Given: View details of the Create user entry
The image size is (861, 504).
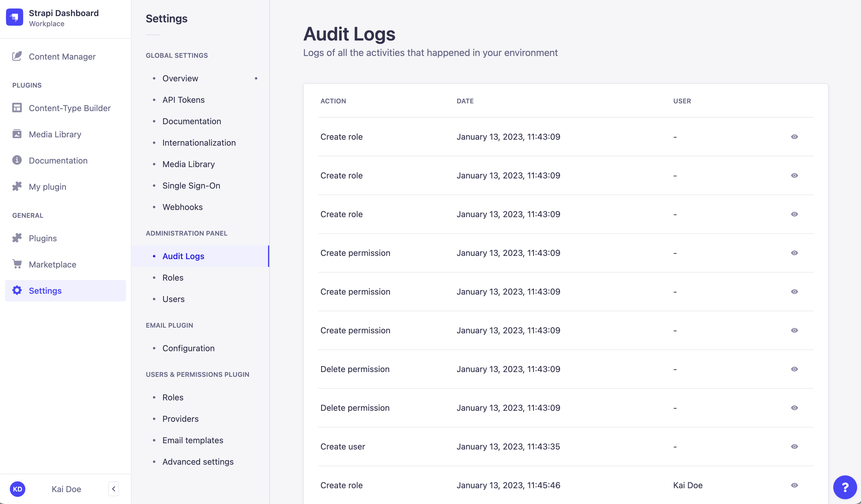Looking at the screenshot, I should pos(795,447).
